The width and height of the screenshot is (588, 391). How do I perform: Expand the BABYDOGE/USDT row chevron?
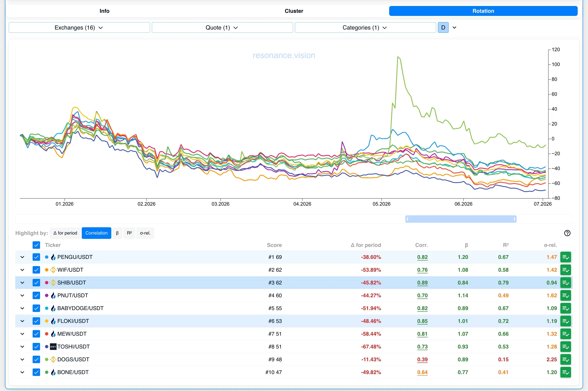[22, 308]
